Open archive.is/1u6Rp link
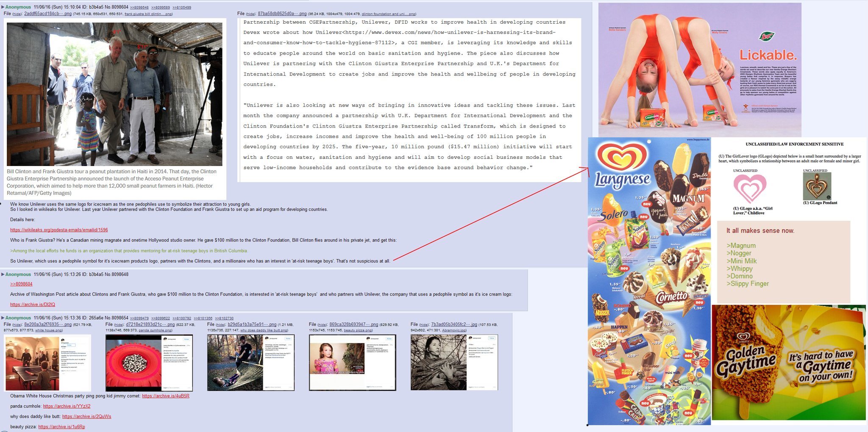Screen dimensions: 868x432 click(x=61, y=427)
